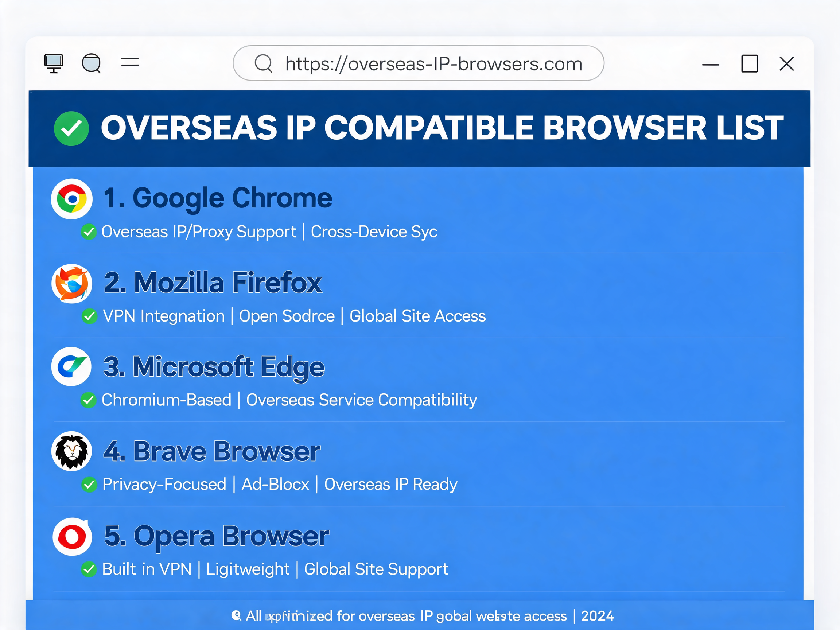This screenshot has height=630, width=840.
Task: Click green check under Google Chrome
Action: [x=89, y=232]
